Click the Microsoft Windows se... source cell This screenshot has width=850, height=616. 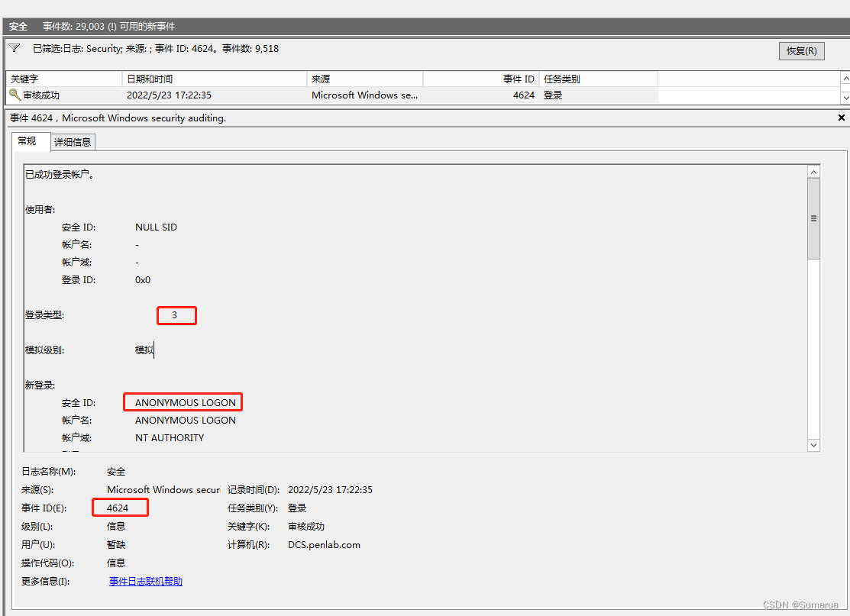click(x=365, y=95)
